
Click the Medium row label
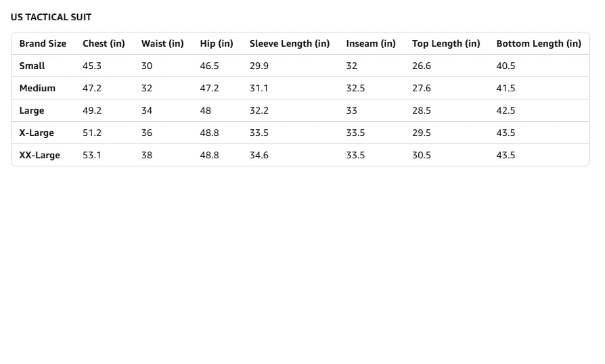37,88
